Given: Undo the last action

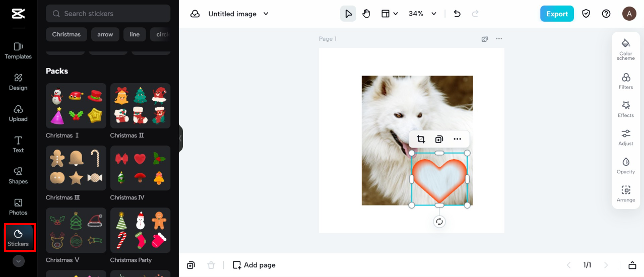Looking at the screenshot, I should coord(457,14).
